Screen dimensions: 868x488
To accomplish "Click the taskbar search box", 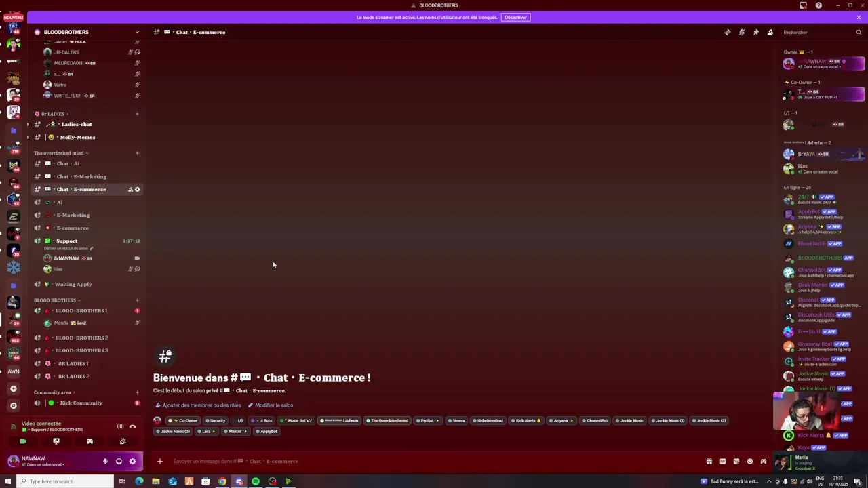I will [x=66, y=481].
